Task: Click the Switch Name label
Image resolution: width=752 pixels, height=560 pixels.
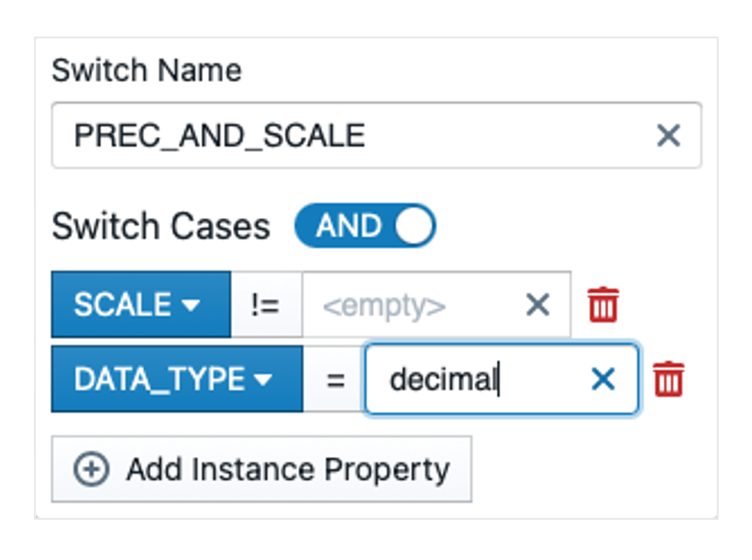Action: click(x=146, y=71)
